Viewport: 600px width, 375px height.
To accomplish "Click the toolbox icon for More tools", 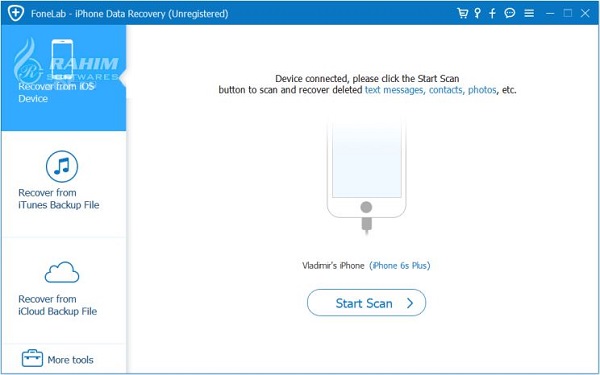I will (33, 359).
